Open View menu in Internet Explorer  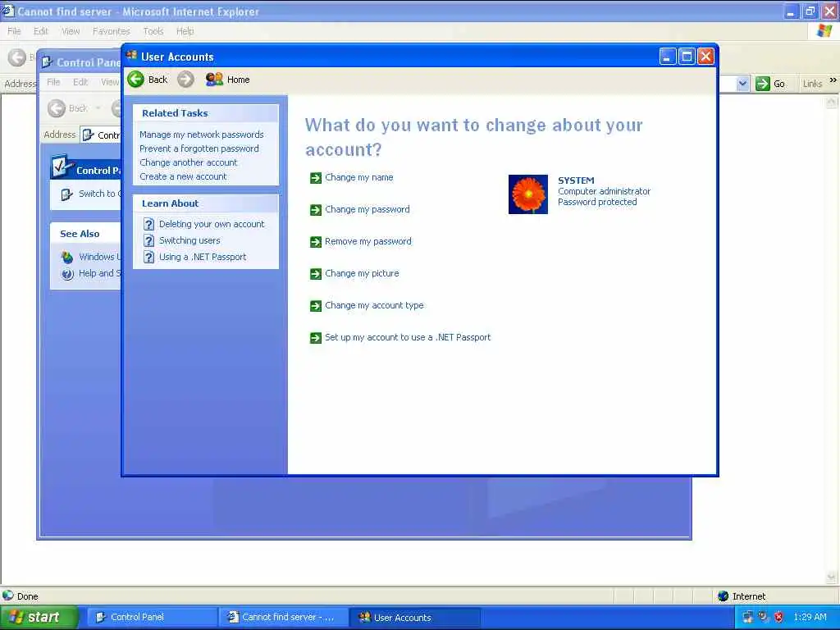coord(71,31)
